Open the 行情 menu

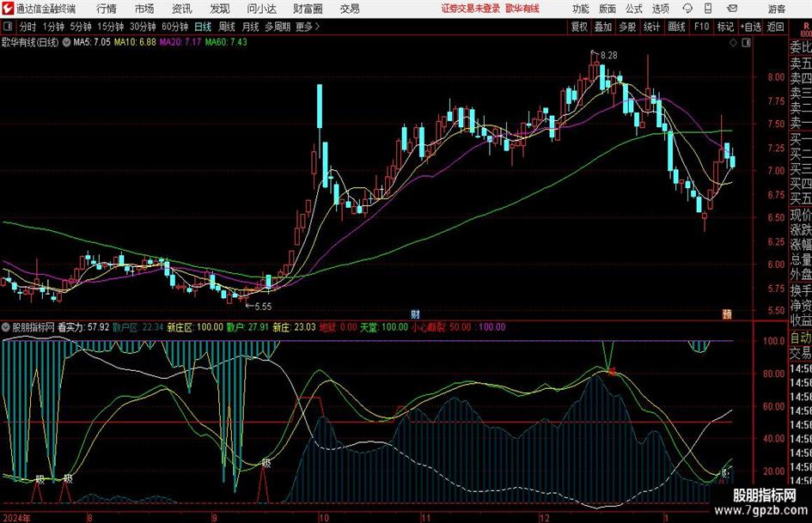pos(107,9)
